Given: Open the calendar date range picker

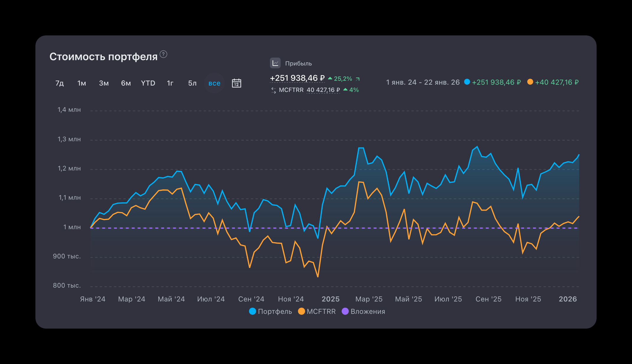Looking at the screenshot, I should click(236, 83).
